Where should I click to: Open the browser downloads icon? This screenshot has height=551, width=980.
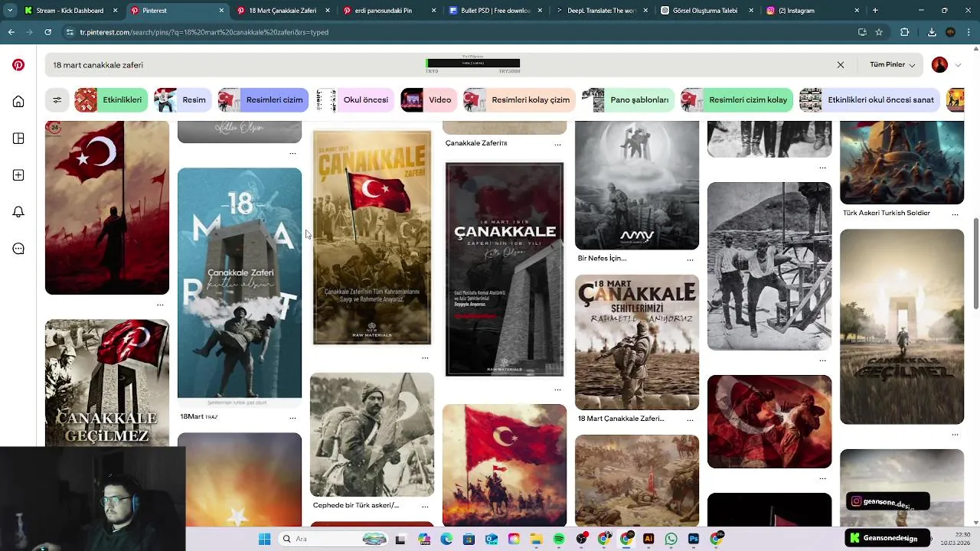tap(932, 32)
